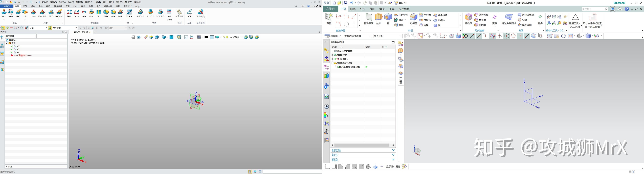Uncheck the XY plane checkbox in ZW3D history
Viewport: 644px width, 174px height.
coord(11,46)
